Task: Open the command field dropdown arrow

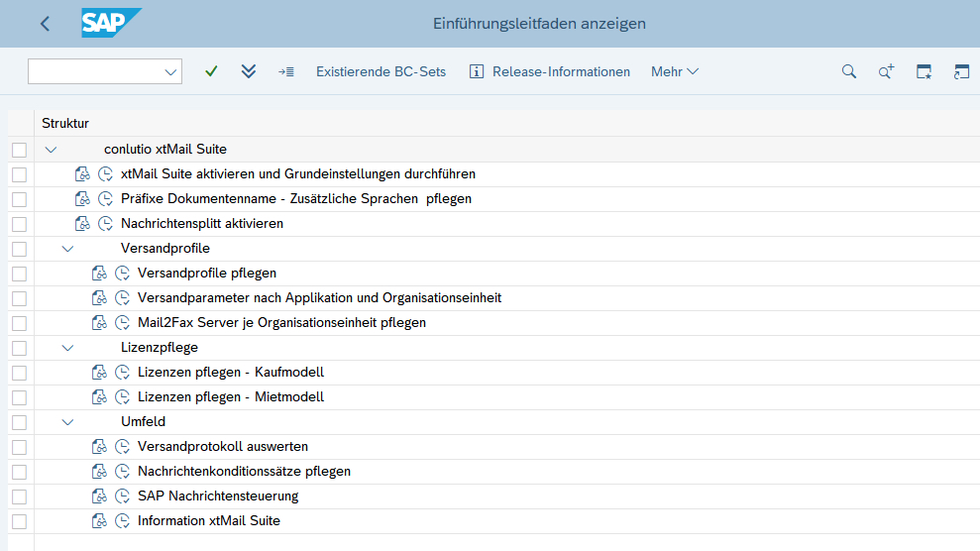Action: 170,71
